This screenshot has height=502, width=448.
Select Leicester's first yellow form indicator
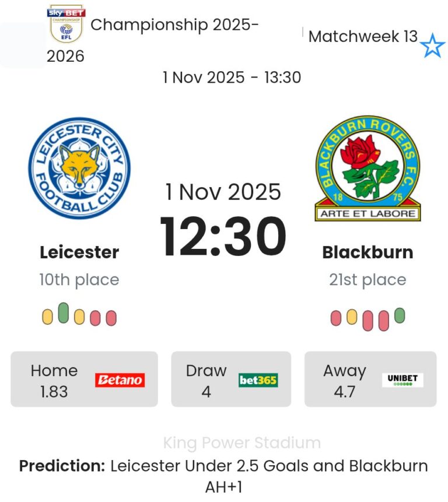(x=48, y=318)
